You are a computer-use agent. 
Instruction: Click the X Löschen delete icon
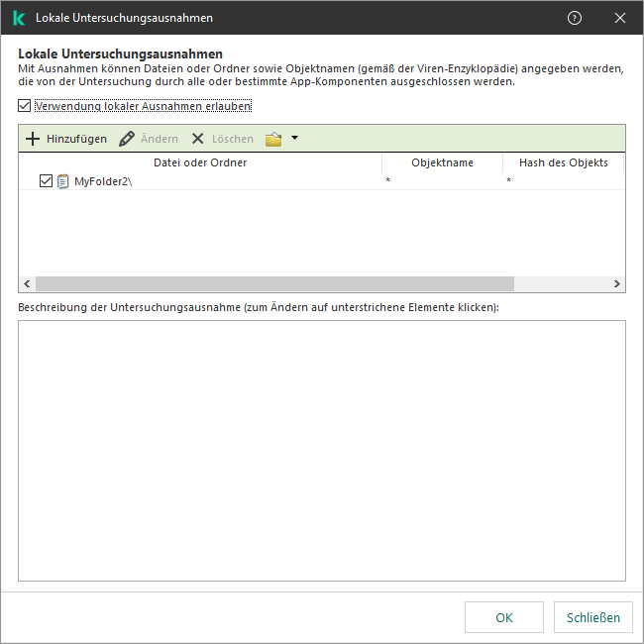198,140
